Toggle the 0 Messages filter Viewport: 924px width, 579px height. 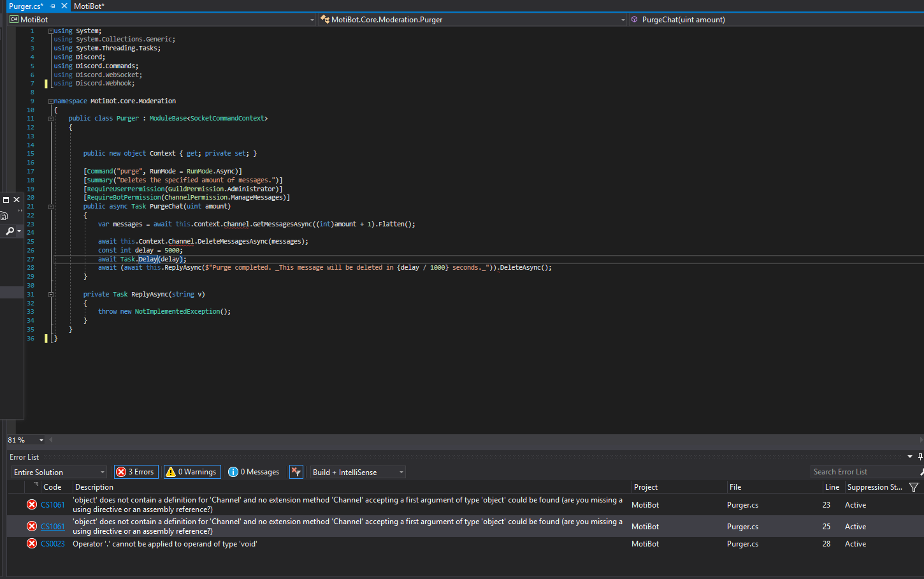tap(254, 472)
